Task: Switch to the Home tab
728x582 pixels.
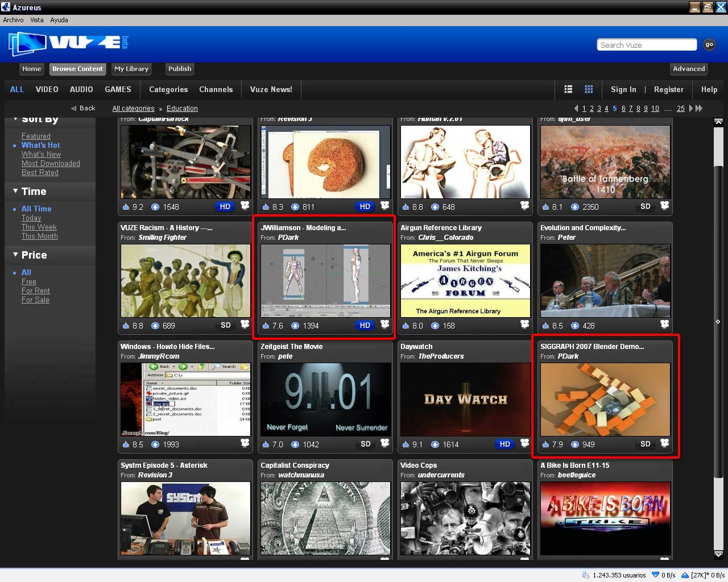Action: [x=32, y=69]
